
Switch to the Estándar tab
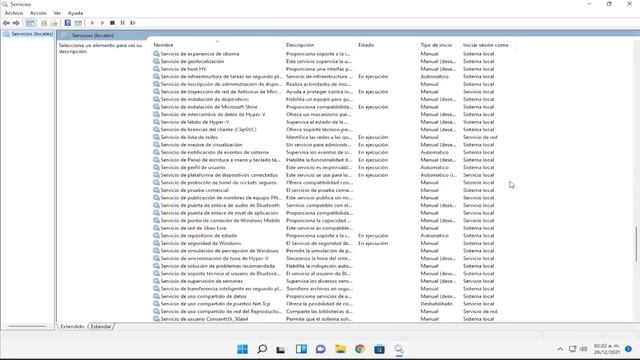[x=101, y=327]
